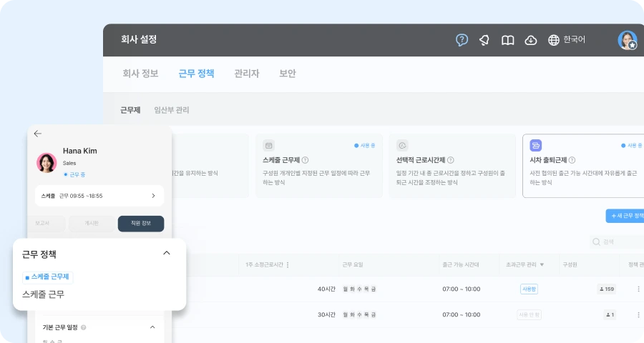Click the 게시판 button
Screen dimensions: 644x343
[x=92, y=223]
